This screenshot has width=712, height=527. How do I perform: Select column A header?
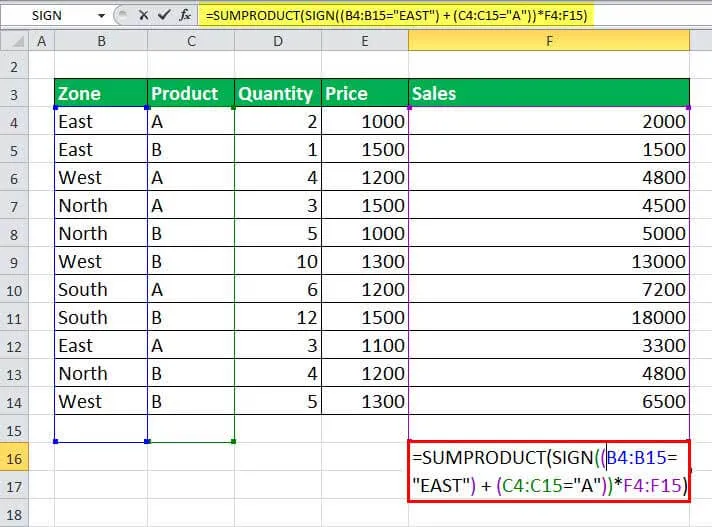point(41,41)
